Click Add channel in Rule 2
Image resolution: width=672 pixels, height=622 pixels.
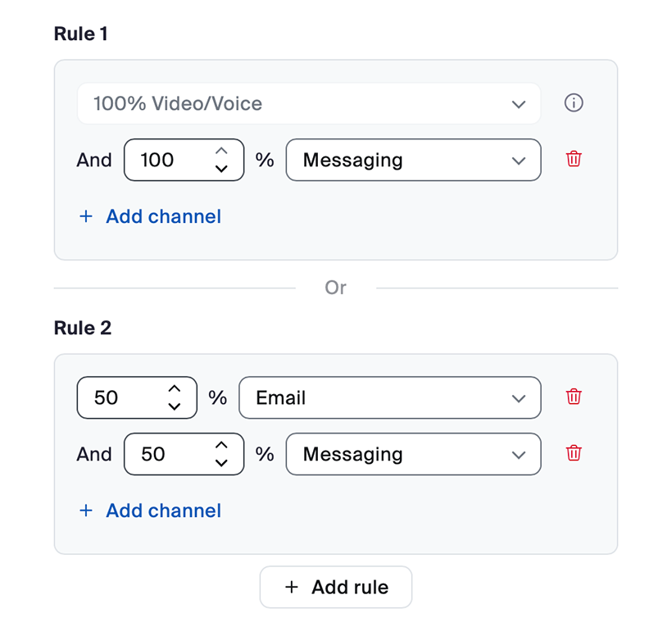tap(151, 511)
